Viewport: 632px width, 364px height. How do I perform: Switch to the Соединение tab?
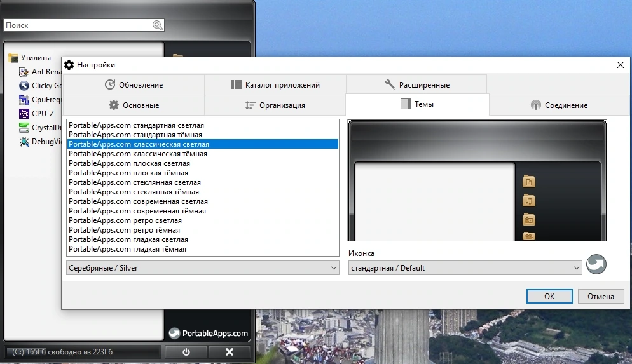560,105
